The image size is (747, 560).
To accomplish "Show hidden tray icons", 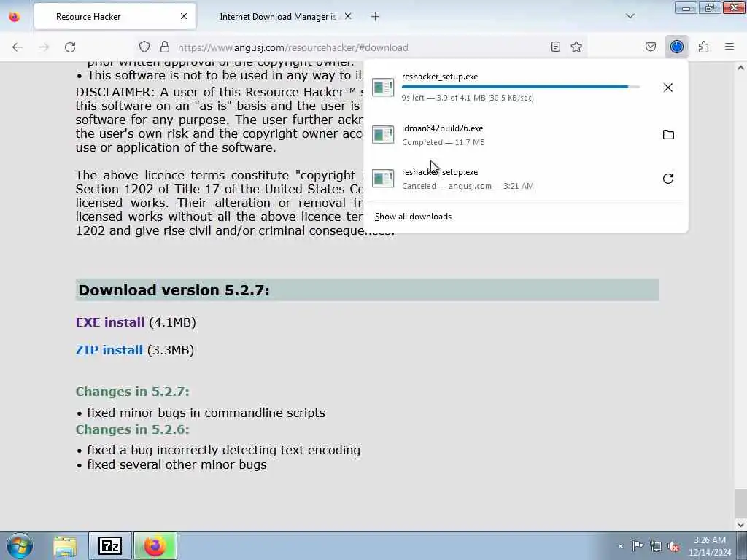I will click(620, 546).
